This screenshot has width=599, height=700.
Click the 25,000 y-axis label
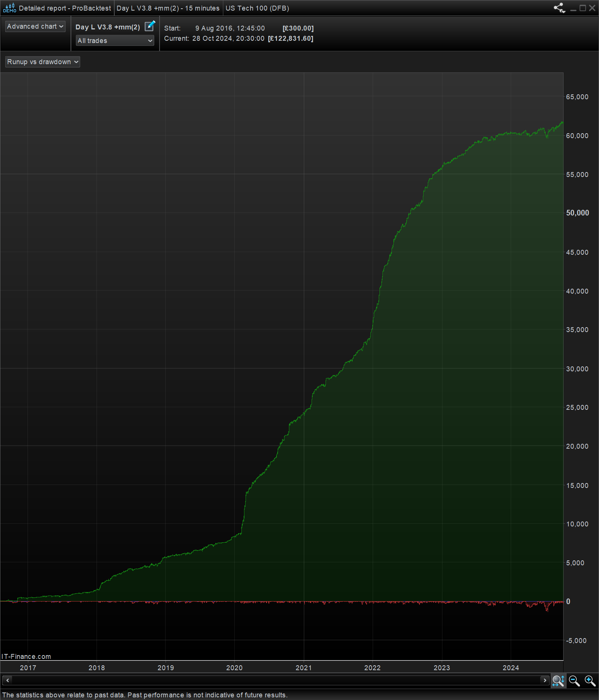tap(577, 408)
